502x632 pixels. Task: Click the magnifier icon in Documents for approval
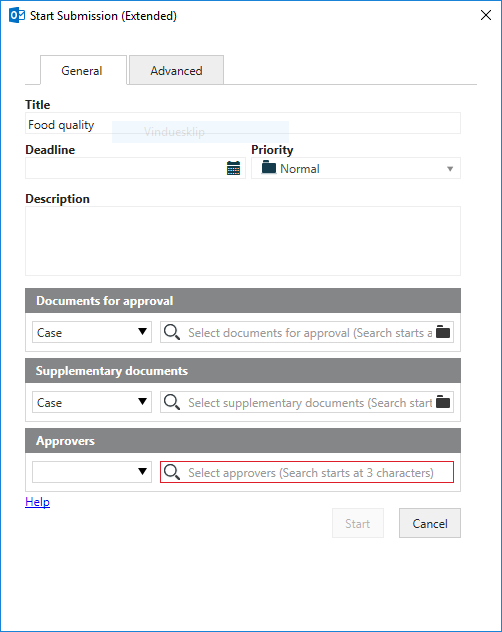pos(172,332)
